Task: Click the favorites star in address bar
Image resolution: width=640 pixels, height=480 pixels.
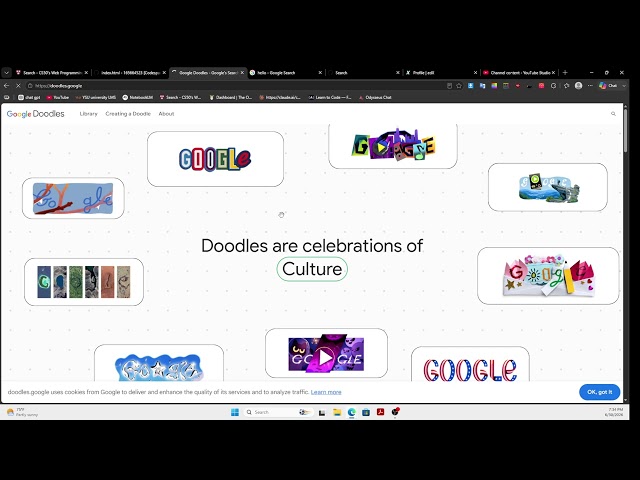Action: (459, 86)
